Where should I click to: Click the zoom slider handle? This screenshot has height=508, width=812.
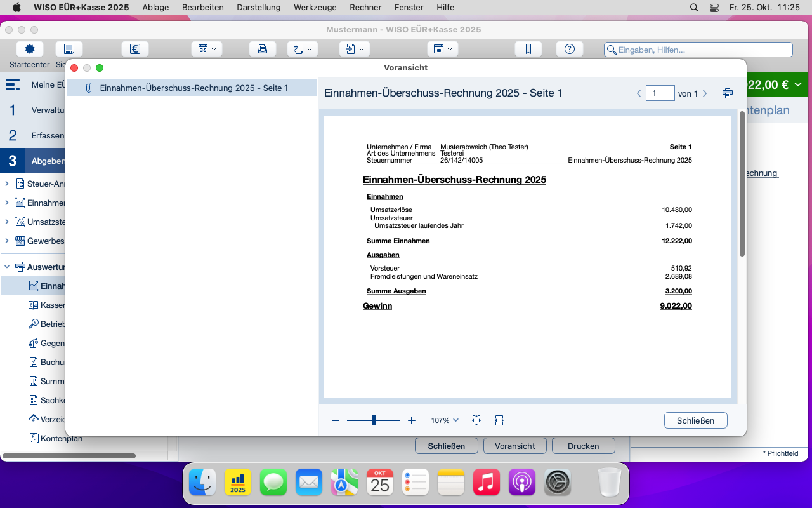[x=374, y=420]
